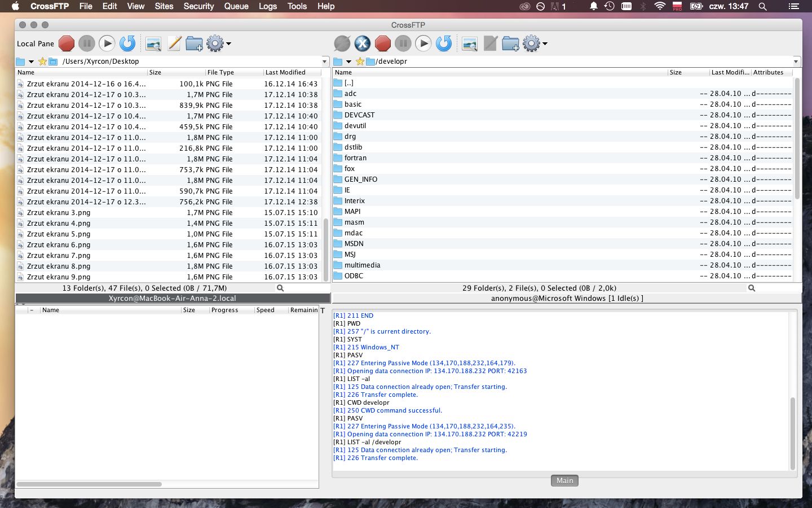The height and width of the screenshot is (508, 812).
Task: Select the Main log tab
Action: click(x=564, y=480)
